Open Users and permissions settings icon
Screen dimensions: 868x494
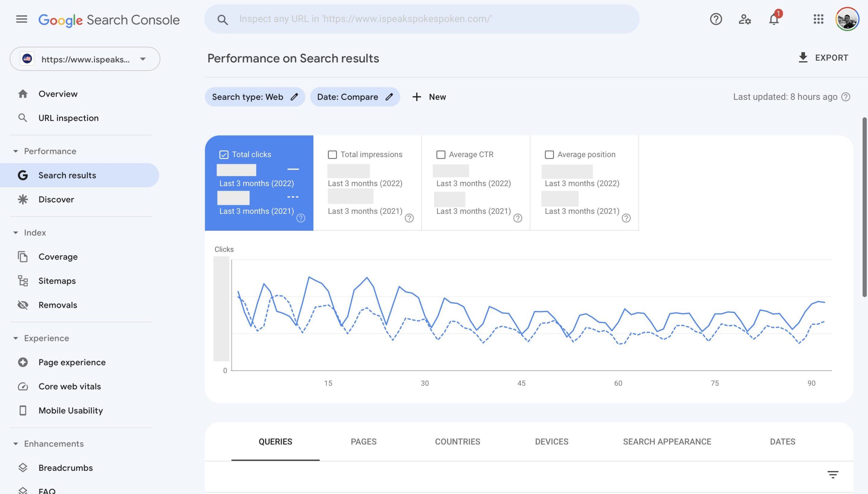(x=745, y=19)
